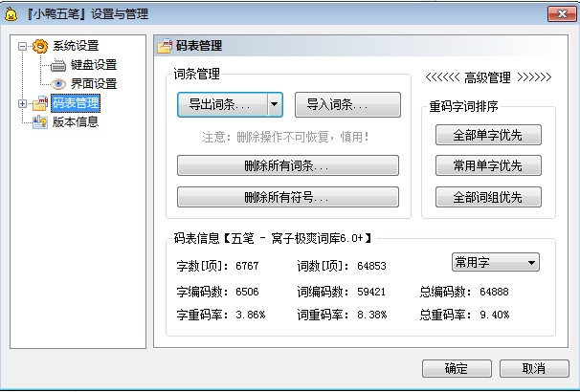
Task: Click the eye icon beside 界面设置
Action: [58, 84]
